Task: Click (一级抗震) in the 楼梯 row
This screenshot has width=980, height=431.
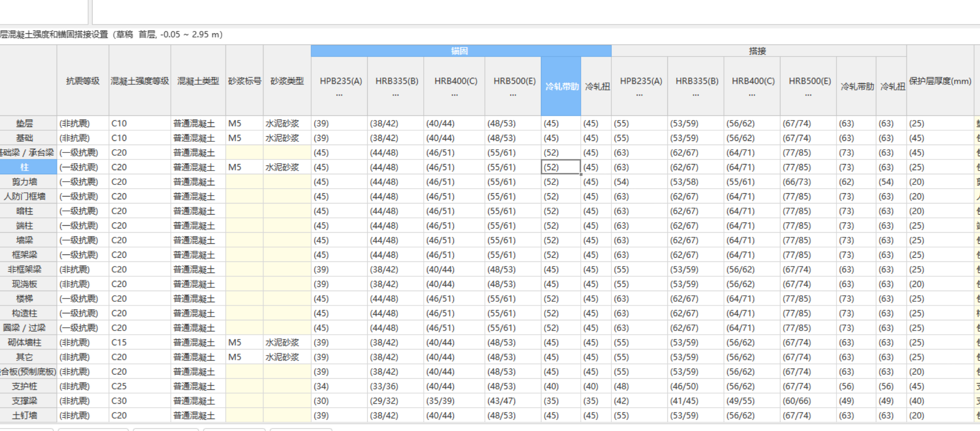Action: coord(83,298)
